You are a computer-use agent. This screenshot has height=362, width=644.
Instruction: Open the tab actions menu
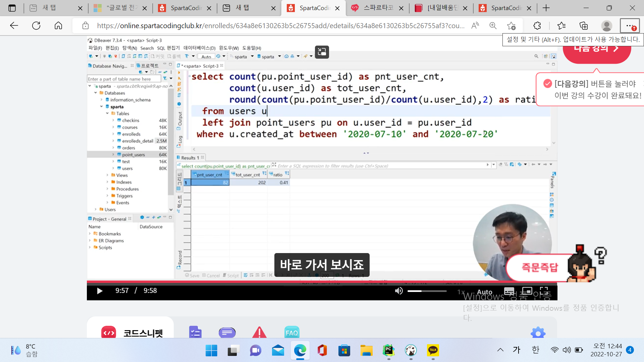coord(12,8)
